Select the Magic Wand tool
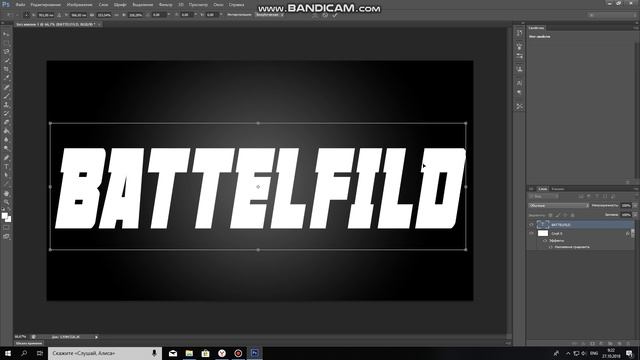This screenshot has height=360, width=640. click(6, 60)
